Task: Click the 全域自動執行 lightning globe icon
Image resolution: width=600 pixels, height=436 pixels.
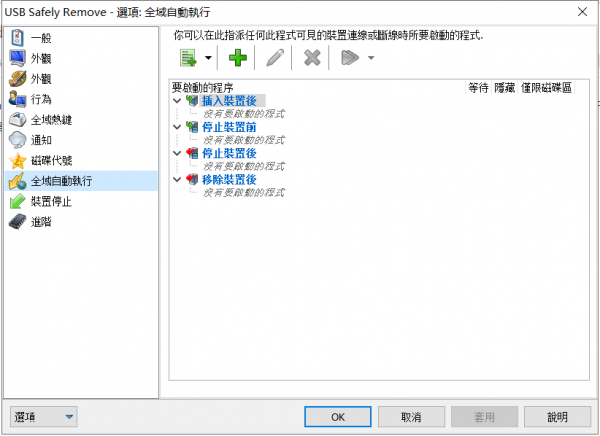Action: click(18, 181)
